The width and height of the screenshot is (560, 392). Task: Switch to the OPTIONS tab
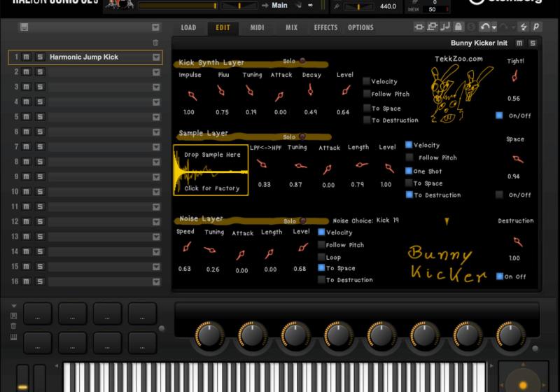click(x=360, y=27)
